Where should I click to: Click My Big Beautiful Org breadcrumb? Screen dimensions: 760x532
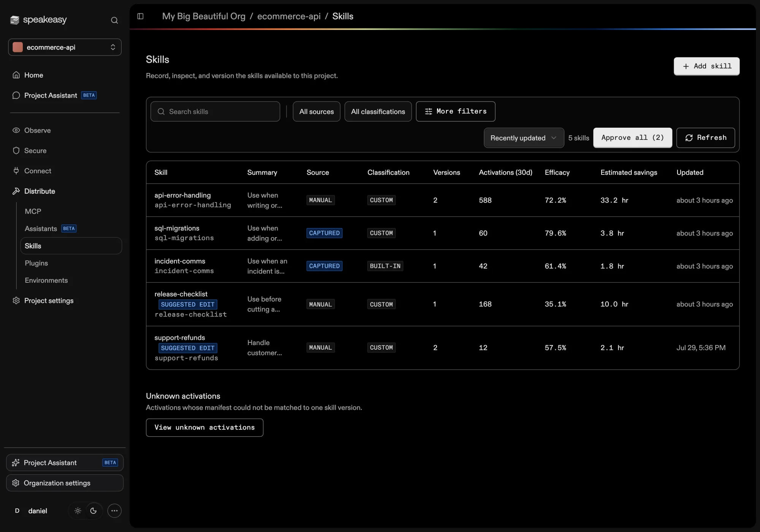pos(204,16)
